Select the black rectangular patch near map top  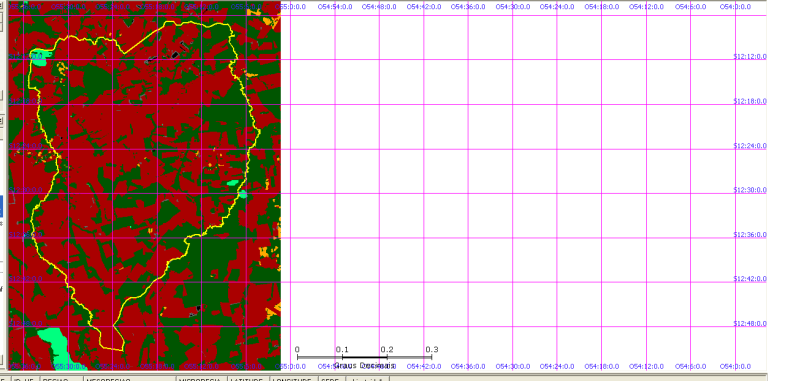click(175, 54)
